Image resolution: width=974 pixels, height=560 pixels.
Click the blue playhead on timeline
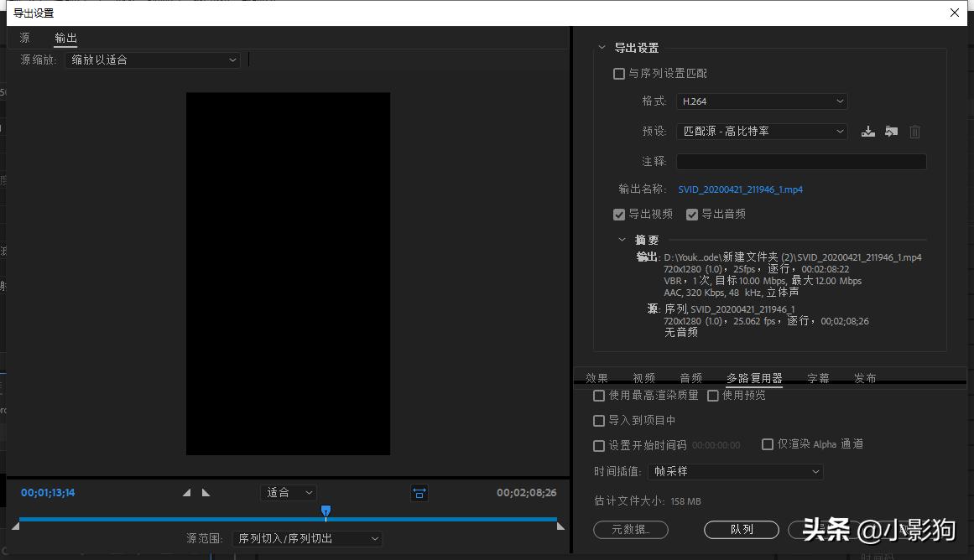click(326, 511)
